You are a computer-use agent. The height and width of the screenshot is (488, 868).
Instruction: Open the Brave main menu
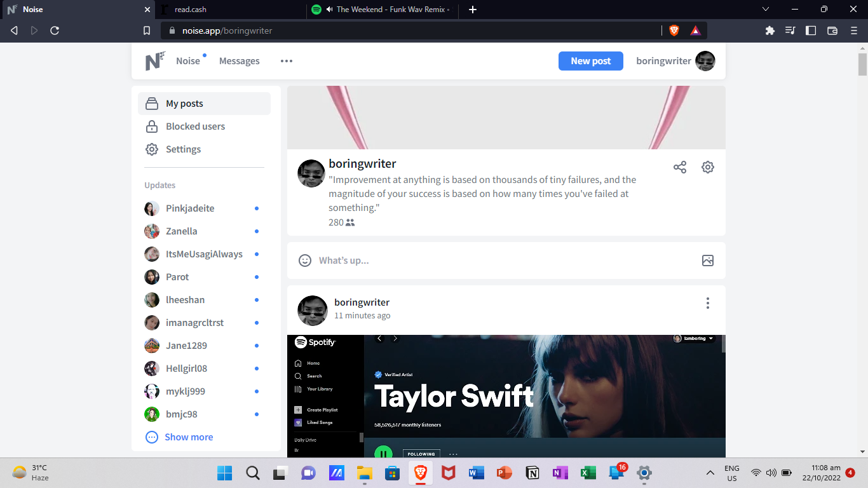[x=854, y=30]
